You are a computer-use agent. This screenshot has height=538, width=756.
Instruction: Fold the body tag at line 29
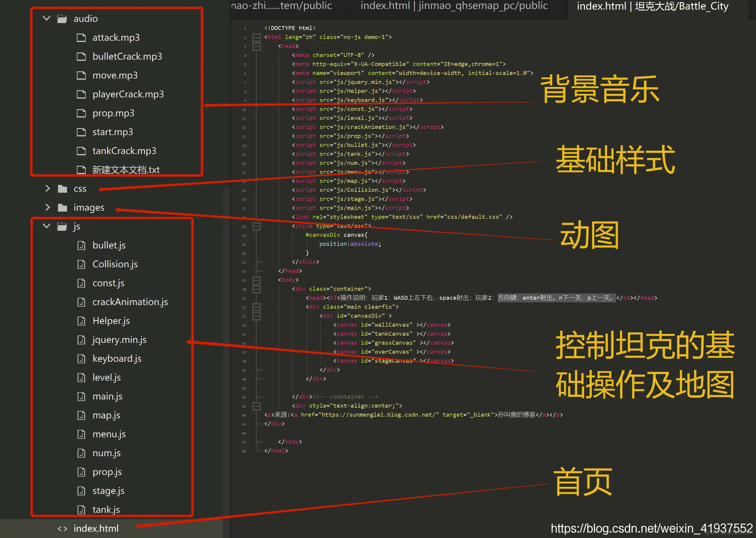(x=256, y=280)
